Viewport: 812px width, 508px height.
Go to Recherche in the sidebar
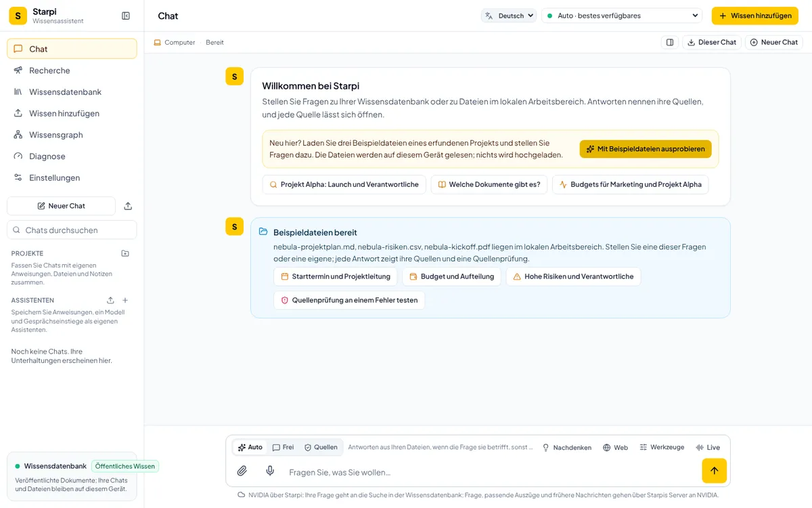click(x=72, y=70)
